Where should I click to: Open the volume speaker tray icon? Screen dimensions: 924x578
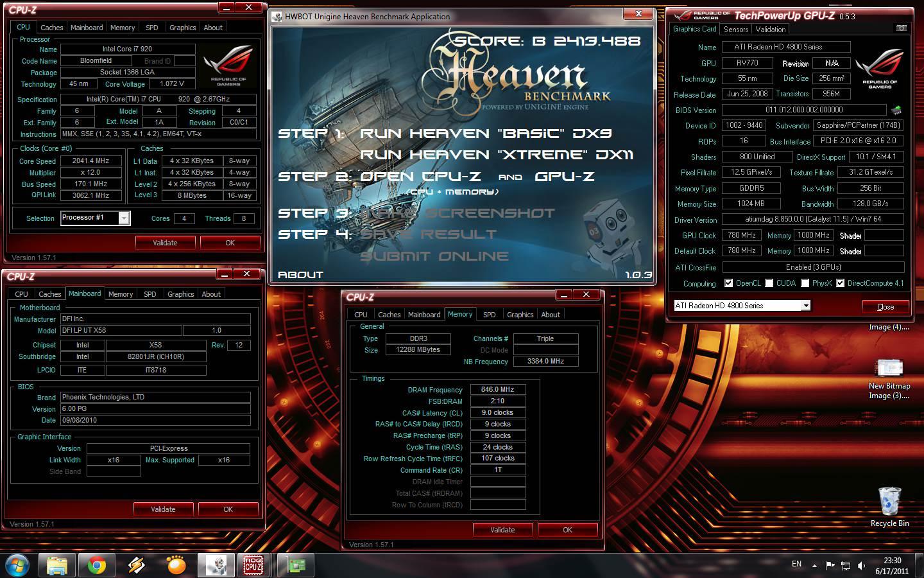(861, 565)
